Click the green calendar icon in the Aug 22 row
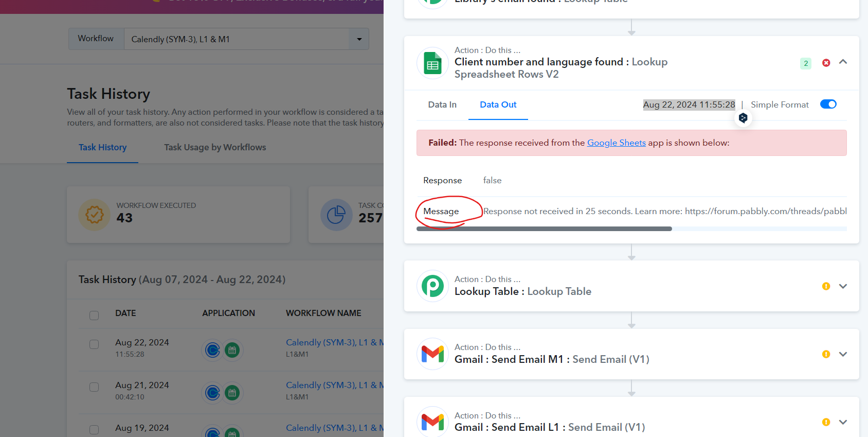Image resolution: width=868 pixels, height=437 pixels. coord(232,350)
